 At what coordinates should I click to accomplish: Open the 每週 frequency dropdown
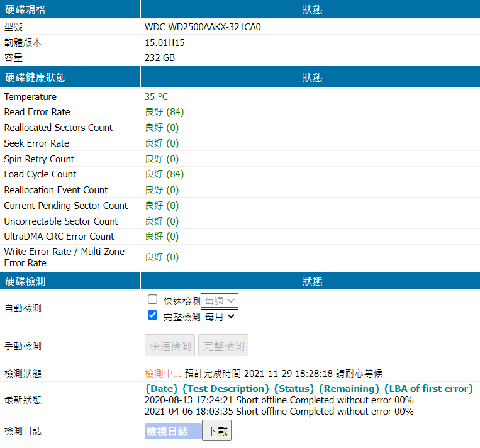[220, 301]
